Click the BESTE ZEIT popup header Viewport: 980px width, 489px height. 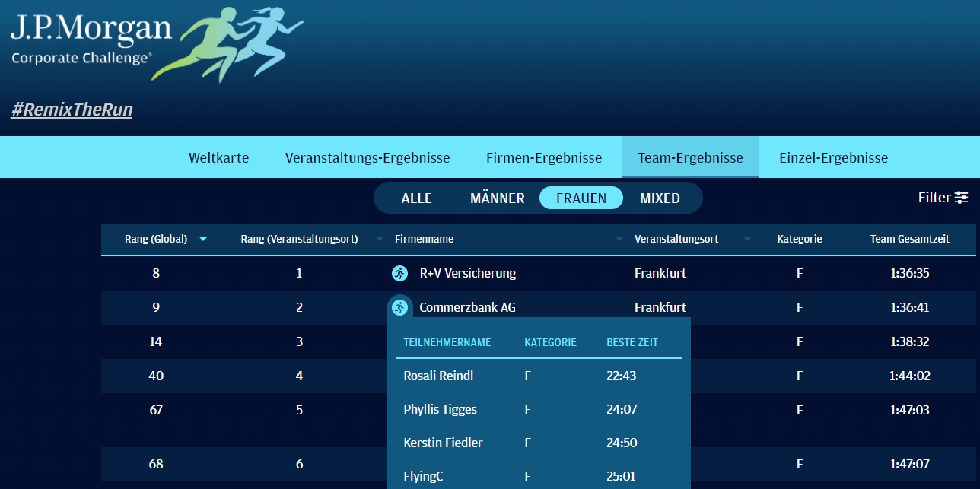[632, 342]
